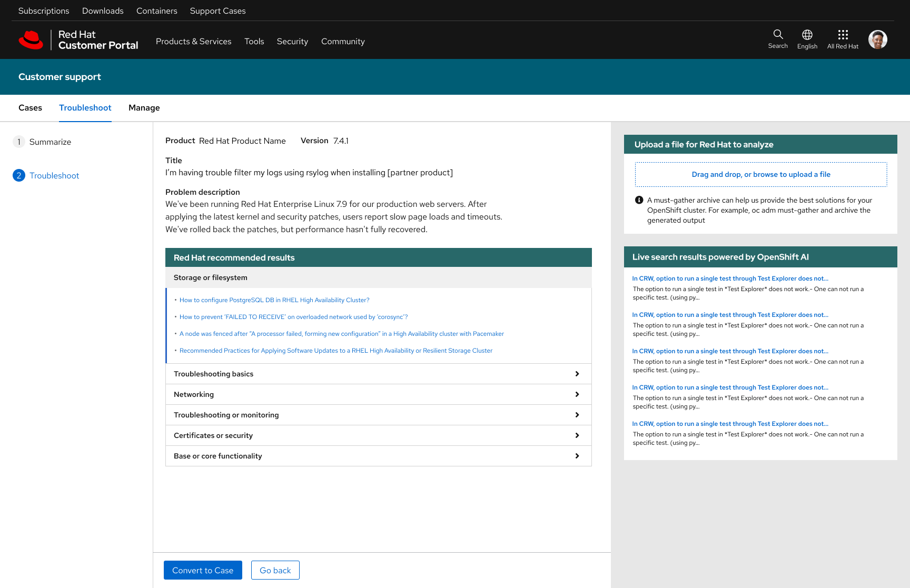Click the case title about rsylog logs

click(309, 173)
